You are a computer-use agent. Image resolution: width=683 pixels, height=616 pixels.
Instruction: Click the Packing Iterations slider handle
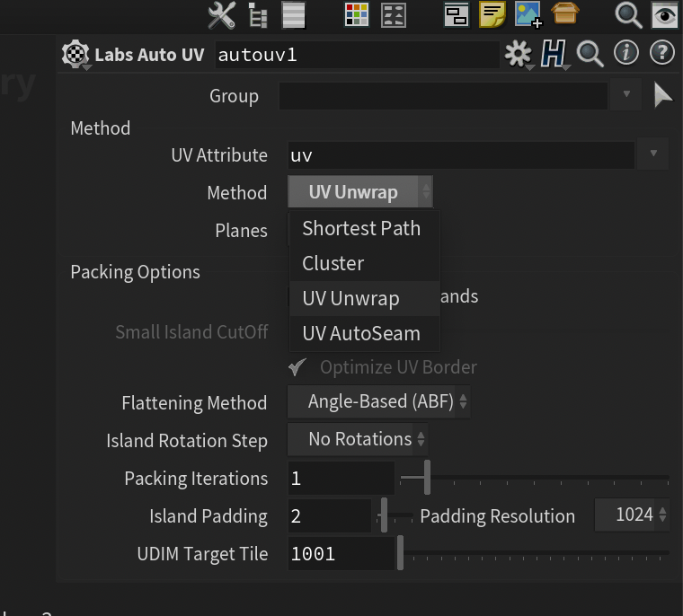(427, 477)
